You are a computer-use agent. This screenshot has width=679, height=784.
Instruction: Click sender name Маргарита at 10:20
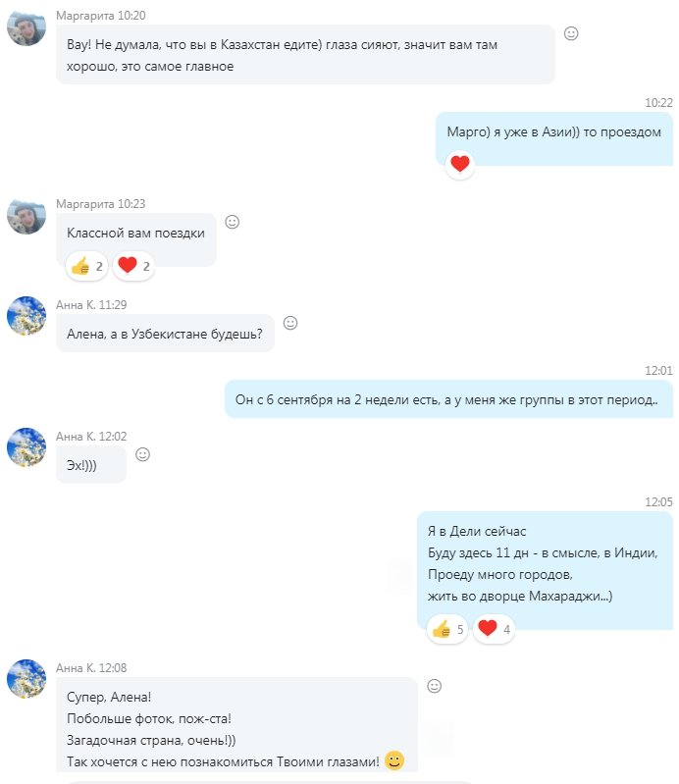85,16
